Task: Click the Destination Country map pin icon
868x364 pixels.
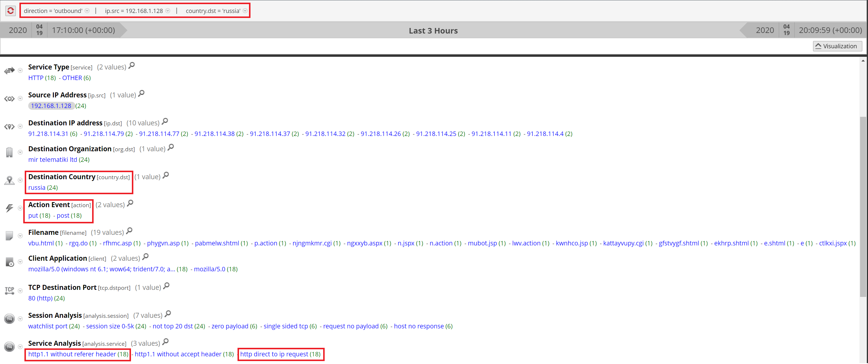Action: 9,180
